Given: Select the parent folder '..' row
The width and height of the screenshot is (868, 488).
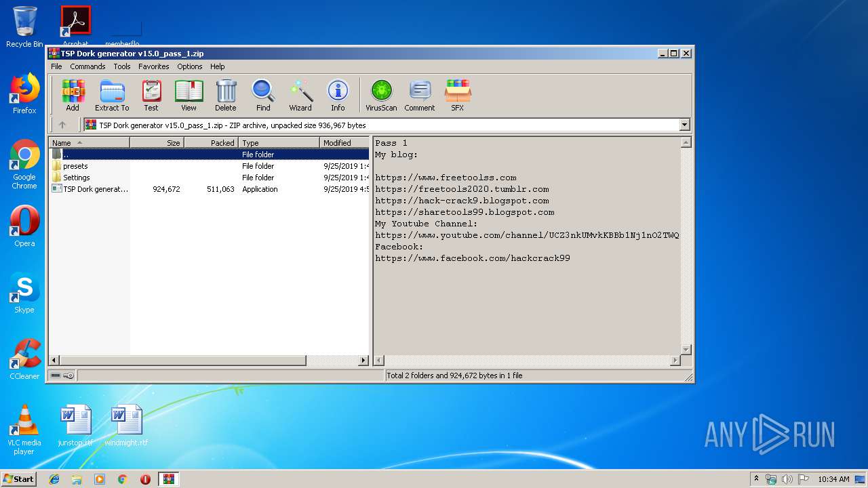Looking at the screenshot, I should pyautogui.click(x=210, y=155).
